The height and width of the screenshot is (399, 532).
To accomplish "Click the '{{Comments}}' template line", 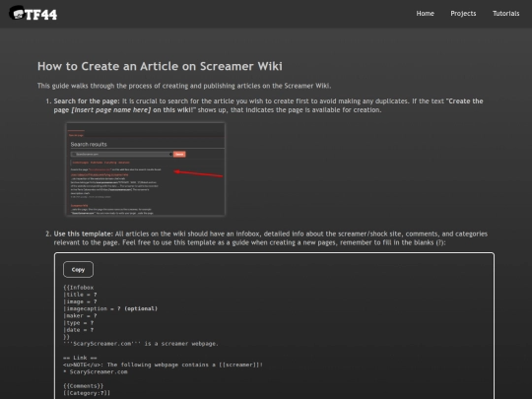I will coord(84,386).
